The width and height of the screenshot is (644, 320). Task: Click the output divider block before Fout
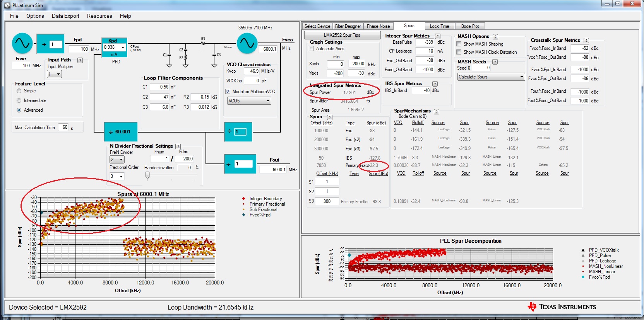tap(240, 163)
